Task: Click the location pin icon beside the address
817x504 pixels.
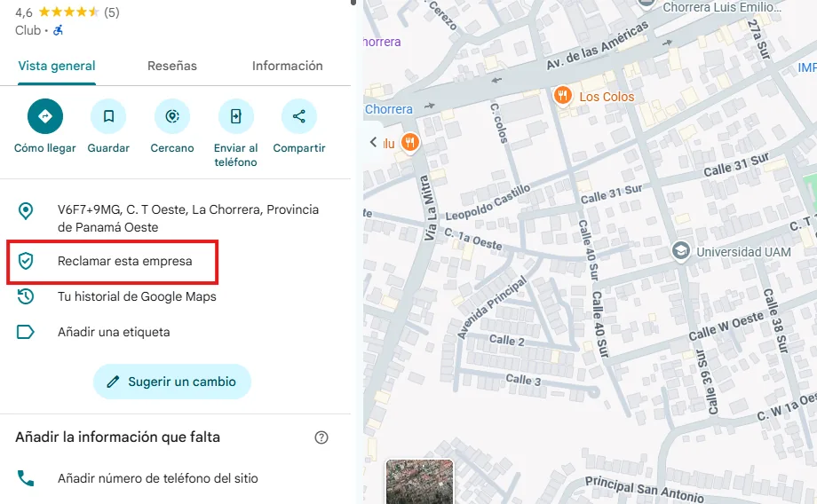Action: (26, 211)
